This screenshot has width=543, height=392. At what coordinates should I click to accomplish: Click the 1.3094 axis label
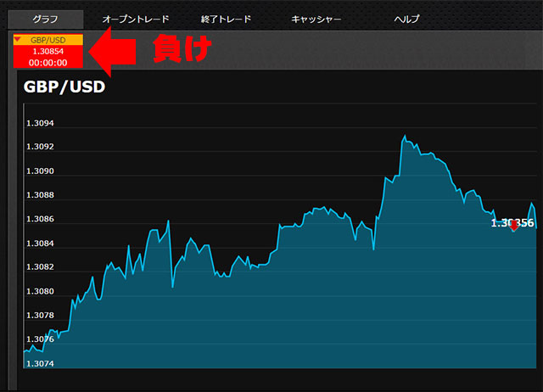pyautogui.click(x=40, y=123)
